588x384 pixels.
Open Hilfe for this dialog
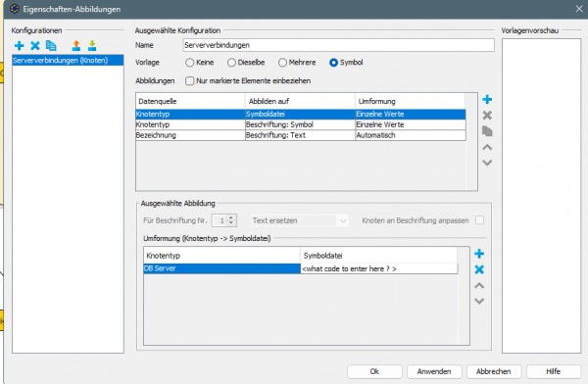tap(553, 371)
